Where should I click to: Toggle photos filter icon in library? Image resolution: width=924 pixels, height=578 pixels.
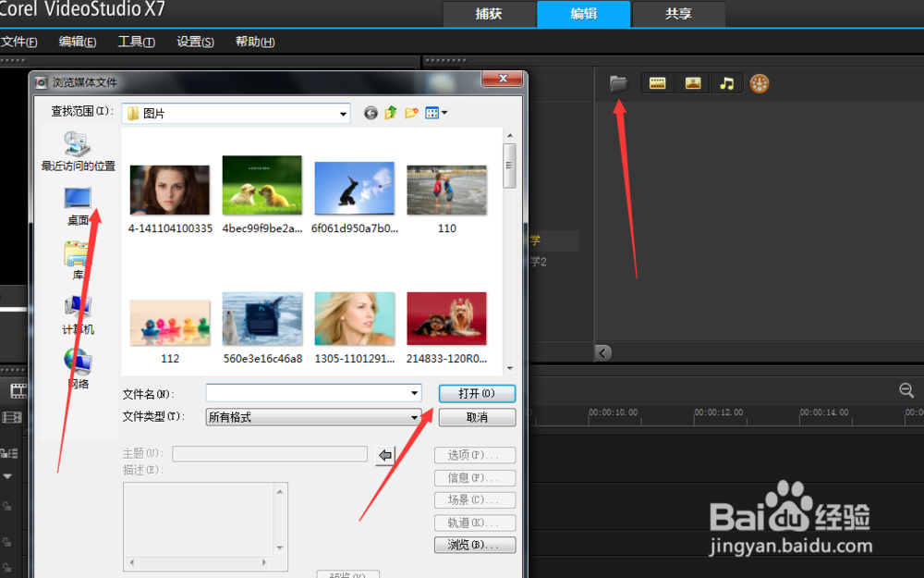tap(692, 83)
